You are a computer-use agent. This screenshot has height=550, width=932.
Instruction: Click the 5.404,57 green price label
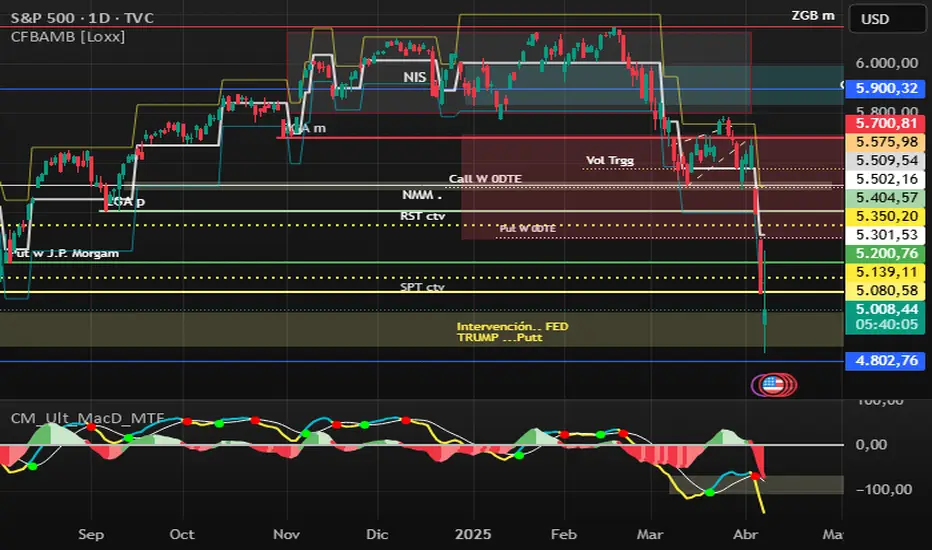(886, 197)
